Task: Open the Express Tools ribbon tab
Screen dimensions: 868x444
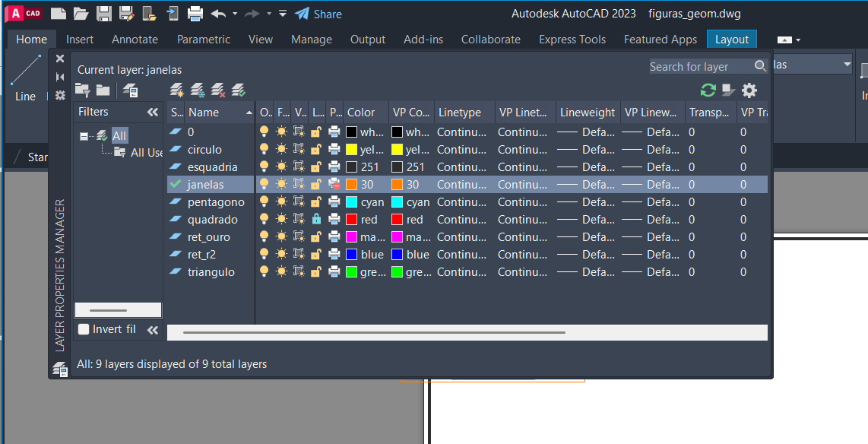Action: coord(572,40)
